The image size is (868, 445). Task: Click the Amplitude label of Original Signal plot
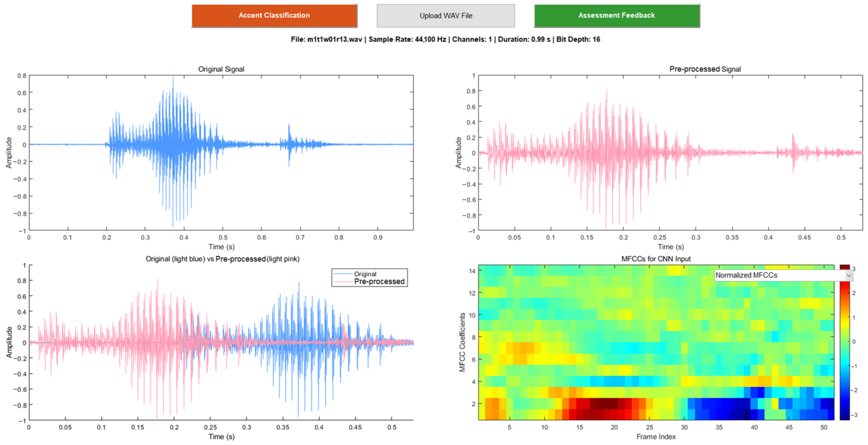pyautogui.click(x=9, y=153)
